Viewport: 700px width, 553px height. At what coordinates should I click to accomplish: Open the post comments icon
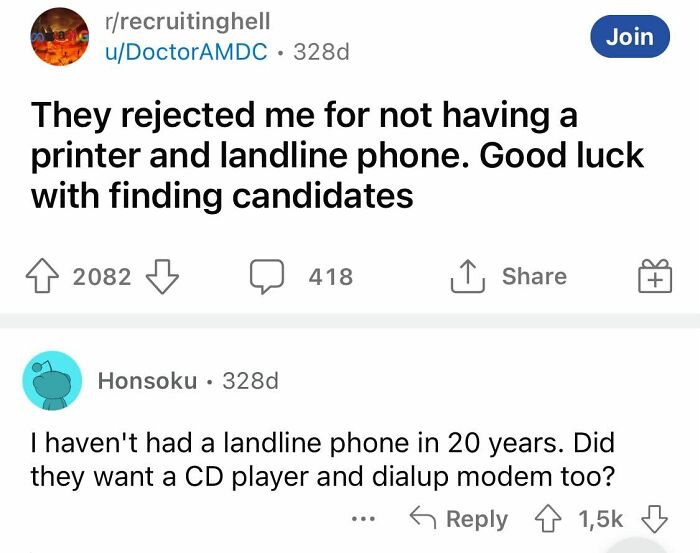266,276
